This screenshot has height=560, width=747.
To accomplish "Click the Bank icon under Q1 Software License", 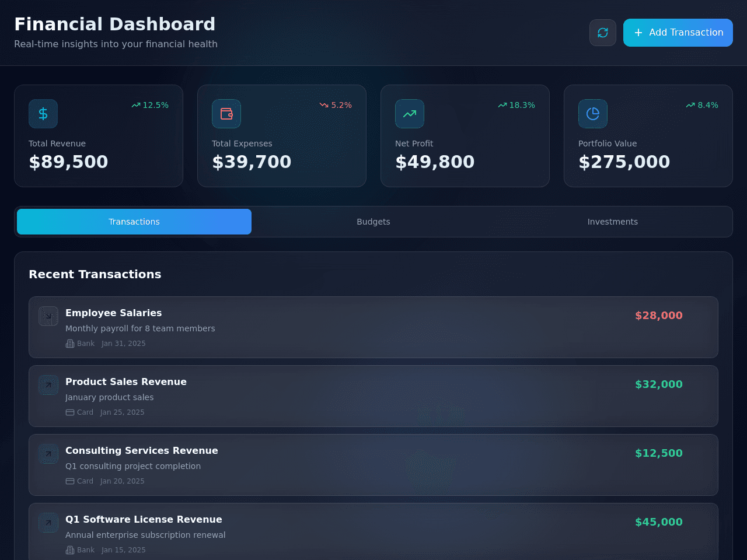I will pos(70,550).
